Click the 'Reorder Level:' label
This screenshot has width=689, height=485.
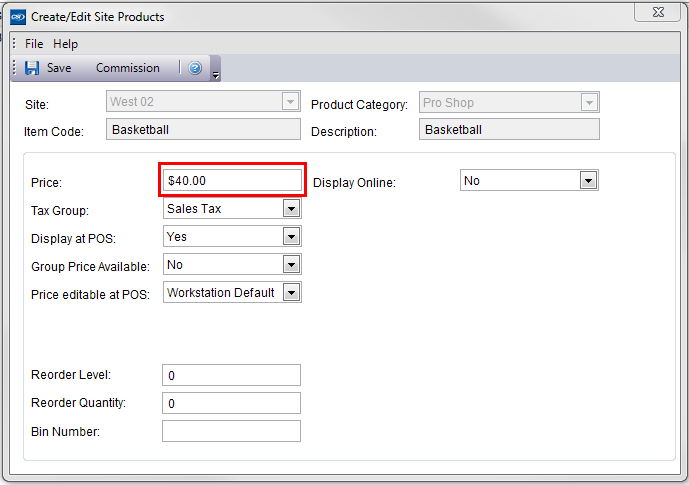(71, 375)
